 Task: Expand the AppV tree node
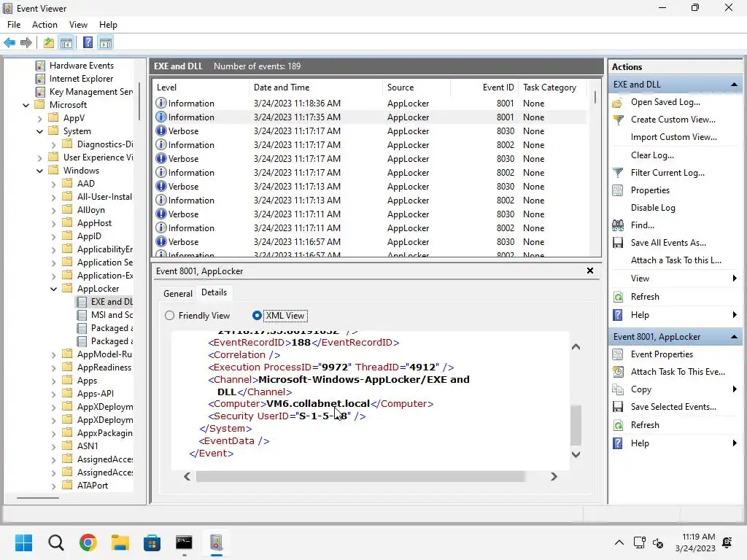click(x=39, y=118)
